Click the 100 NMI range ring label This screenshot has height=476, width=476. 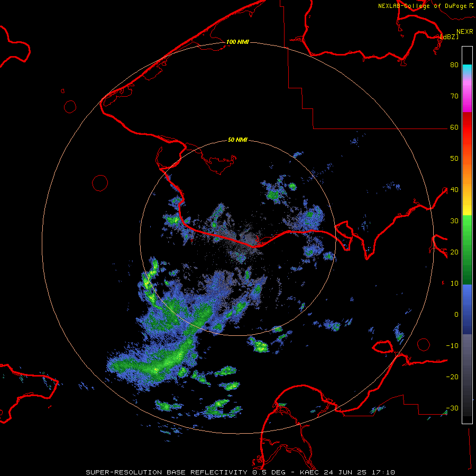(x=237, y=42)
